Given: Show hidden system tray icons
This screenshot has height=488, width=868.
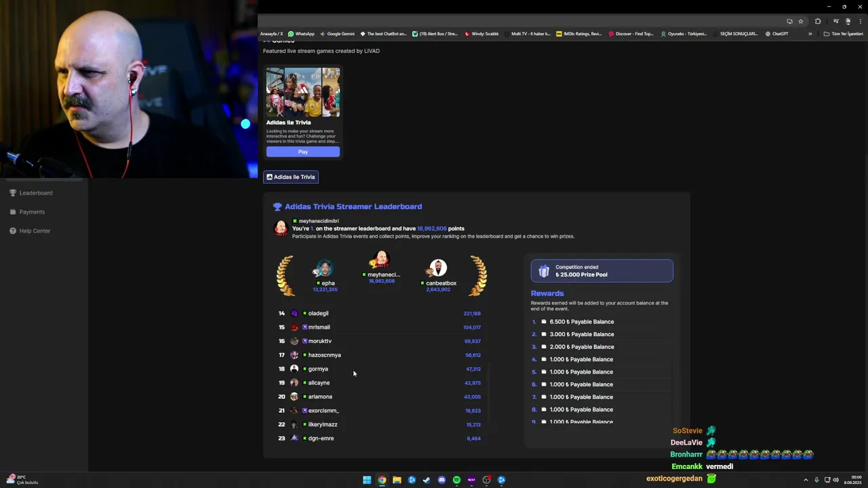Looking at the screenshot, I should click(806, 480).
